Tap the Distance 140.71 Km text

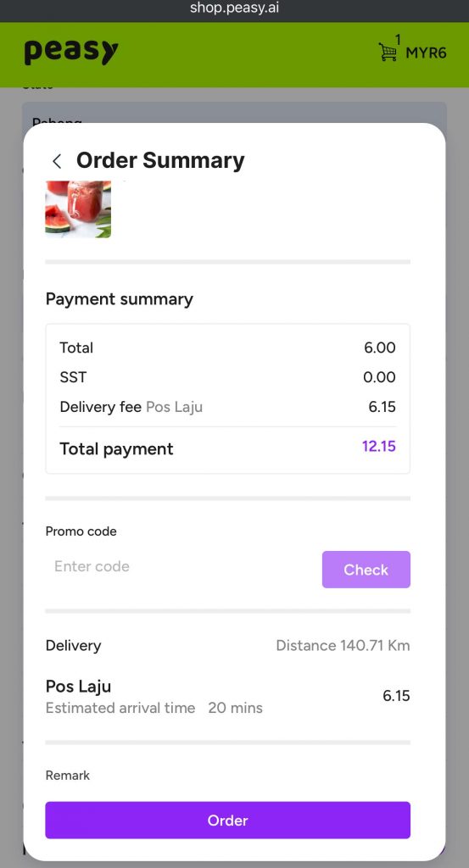[343, 645]
